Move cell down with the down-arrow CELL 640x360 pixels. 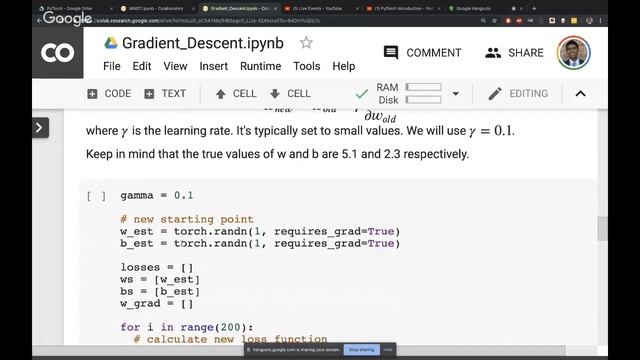point(290,94)
